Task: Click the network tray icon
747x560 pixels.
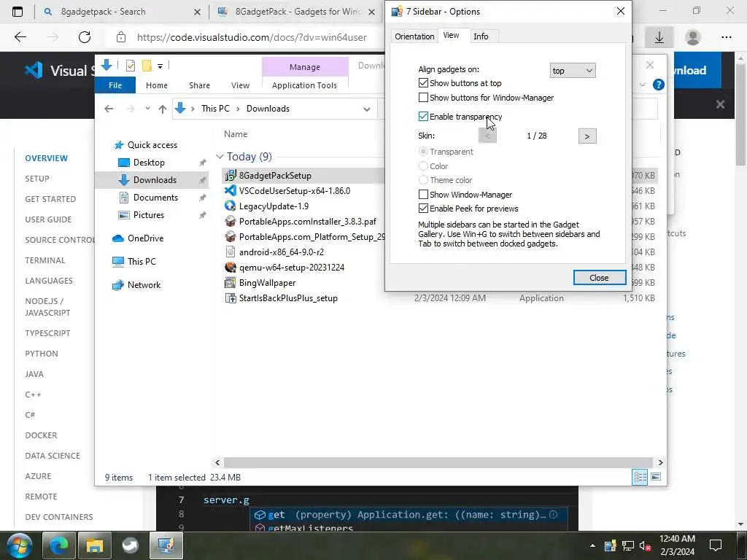Action: click(x=628, y=546)
